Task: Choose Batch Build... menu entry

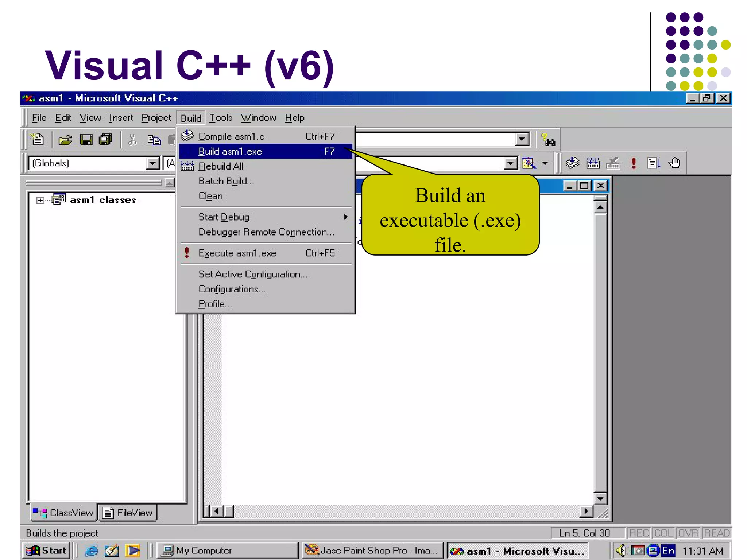Action: click(x=266, y=181)
